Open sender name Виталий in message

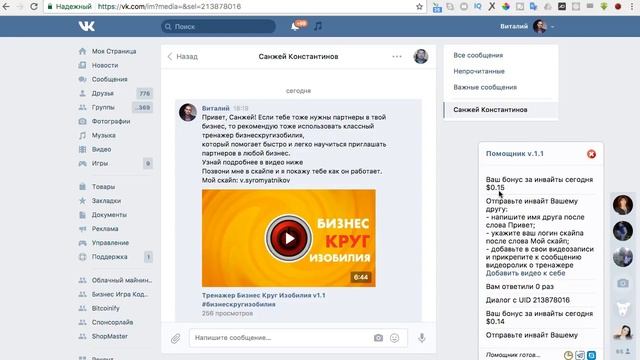point(216,108)
